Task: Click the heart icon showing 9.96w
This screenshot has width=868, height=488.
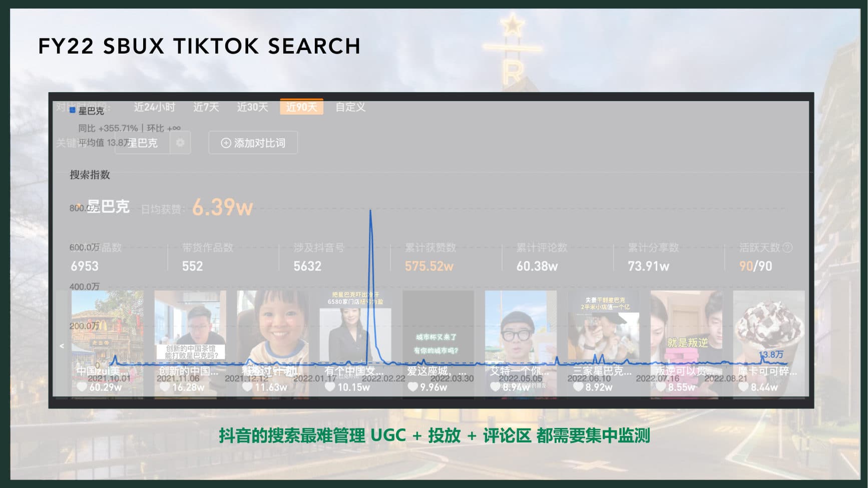Action: pyautogui.click(x=412, y=387)
